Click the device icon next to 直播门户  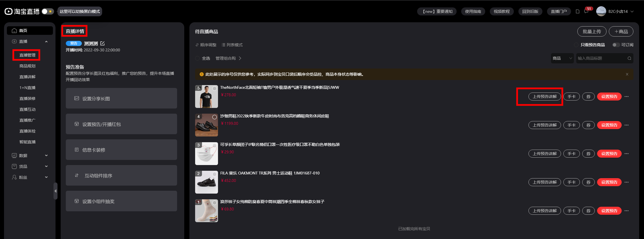tap(577, 12)
